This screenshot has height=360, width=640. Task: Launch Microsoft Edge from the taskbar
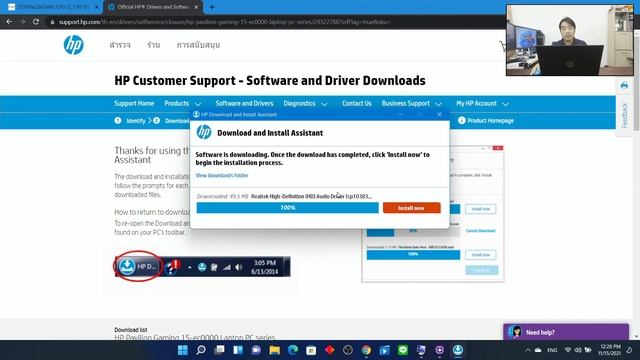[293, 350]
